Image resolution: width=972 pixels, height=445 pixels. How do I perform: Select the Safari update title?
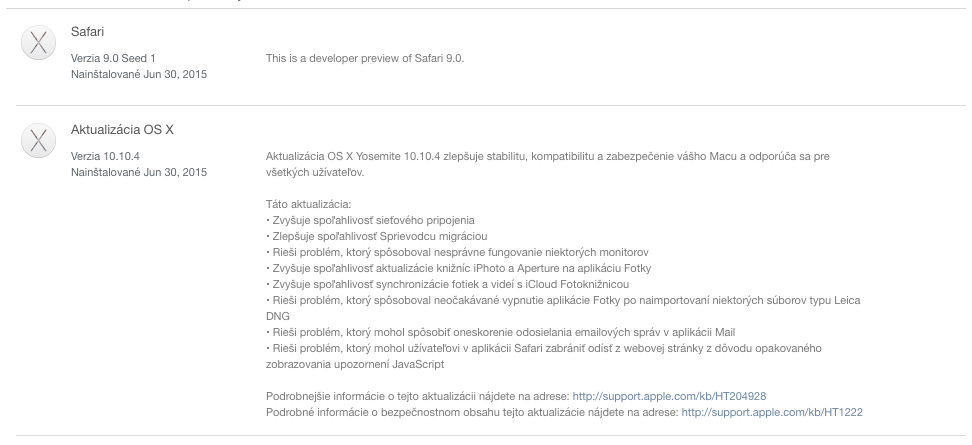pos(87,32)
